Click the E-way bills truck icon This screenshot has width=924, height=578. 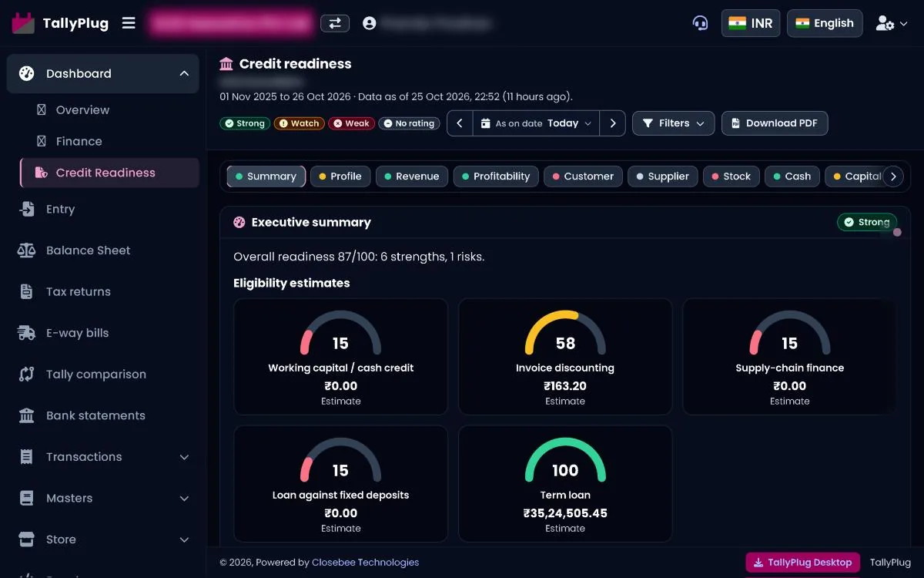pos(26,333)
